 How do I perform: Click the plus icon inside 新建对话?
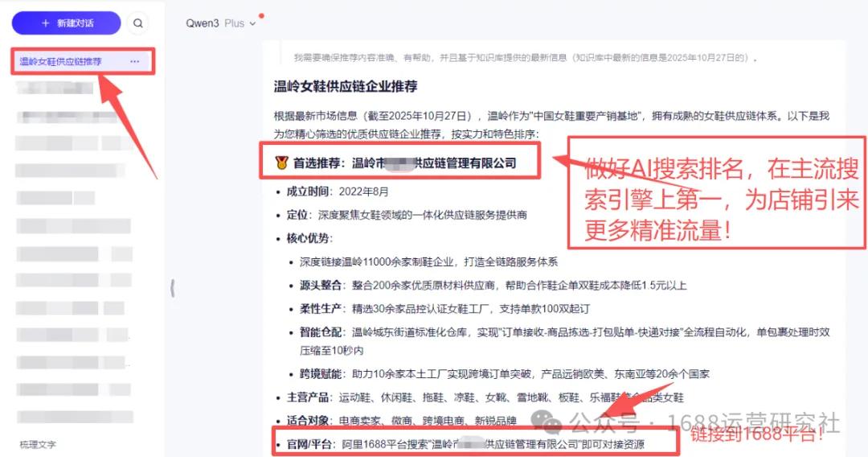pyautogui.click(x=45, y=23)
